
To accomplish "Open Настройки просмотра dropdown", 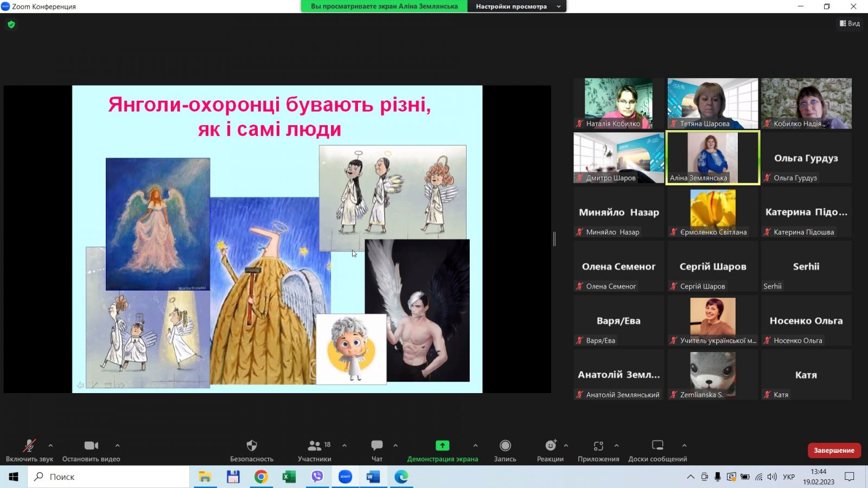I will (517, 7).
